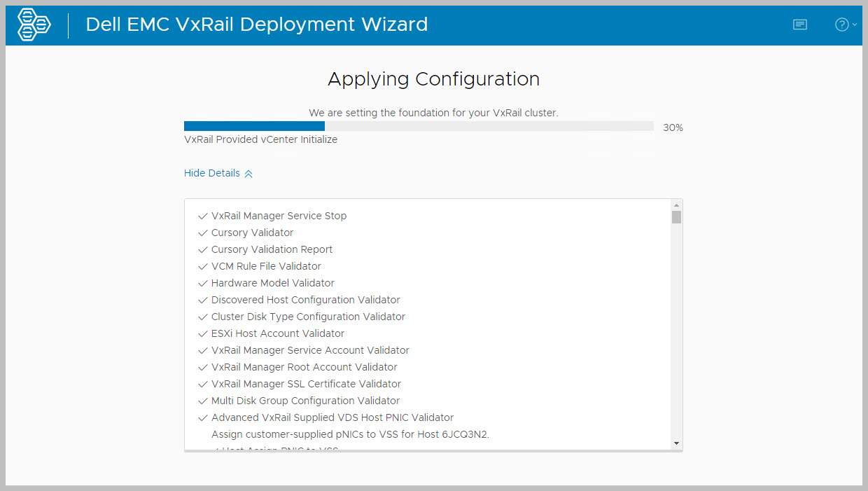Screen dimensions: 868x491
Task: Open the help question mark menu
Action: tap(842, 25)
